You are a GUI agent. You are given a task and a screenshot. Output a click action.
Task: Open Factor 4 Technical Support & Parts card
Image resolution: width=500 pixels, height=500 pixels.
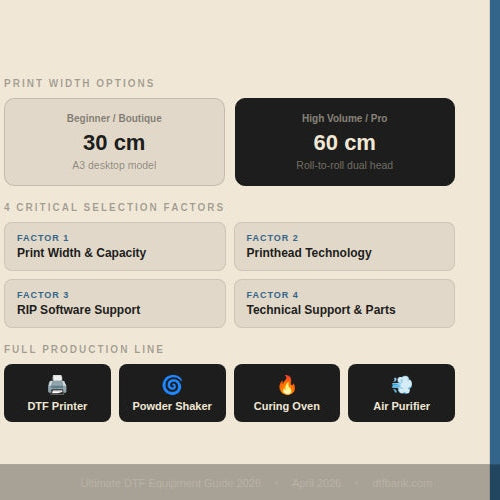[344, 303]
